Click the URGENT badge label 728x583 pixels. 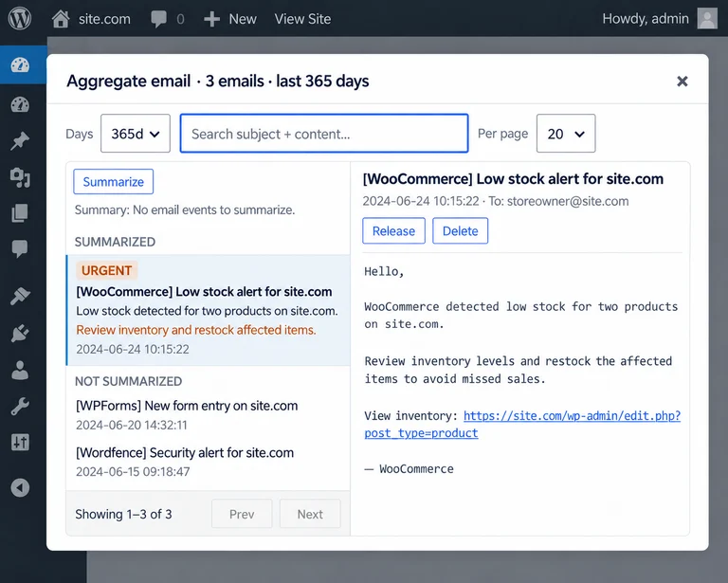pos(107,270)
